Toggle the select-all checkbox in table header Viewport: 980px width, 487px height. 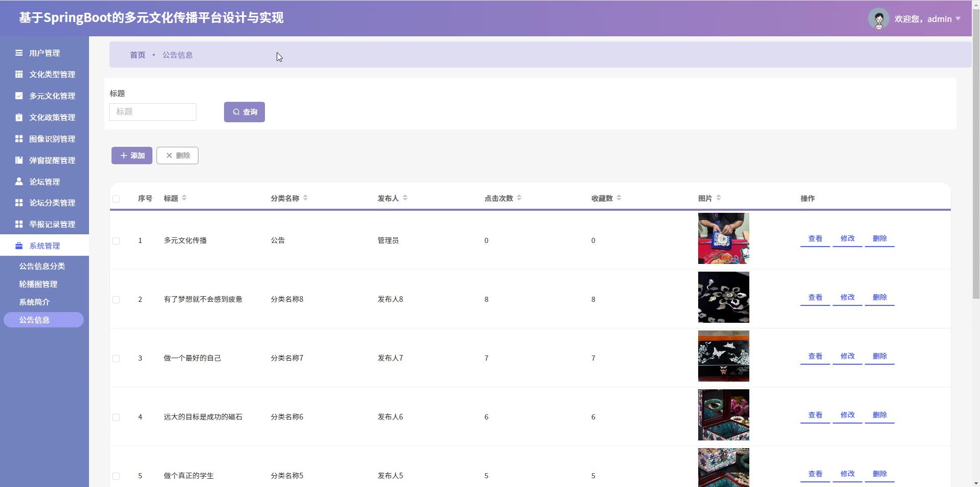click(116, 199)
